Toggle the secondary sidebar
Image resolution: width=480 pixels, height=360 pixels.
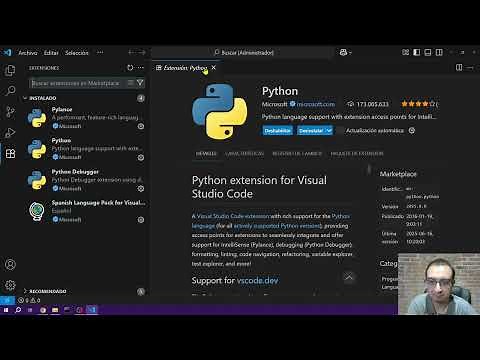(x=439, y=52)
